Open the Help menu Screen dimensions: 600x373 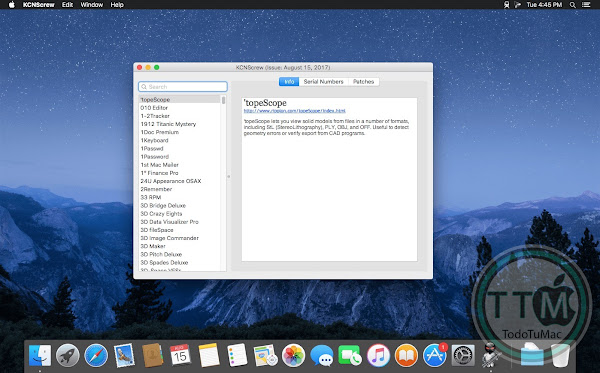point(117,5)
